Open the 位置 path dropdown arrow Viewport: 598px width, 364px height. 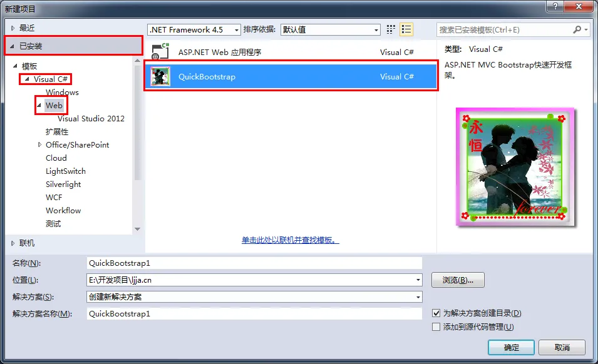418,280
